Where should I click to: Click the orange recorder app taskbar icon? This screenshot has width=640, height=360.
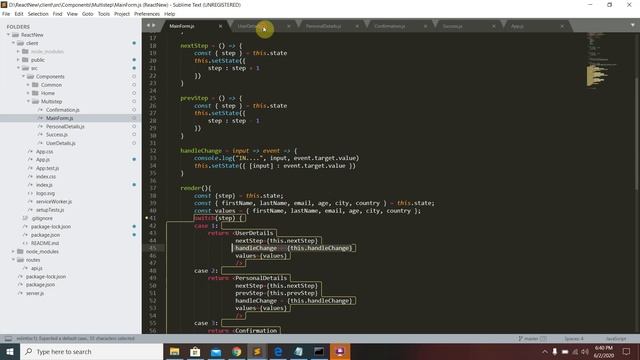[x=340, y=351]
